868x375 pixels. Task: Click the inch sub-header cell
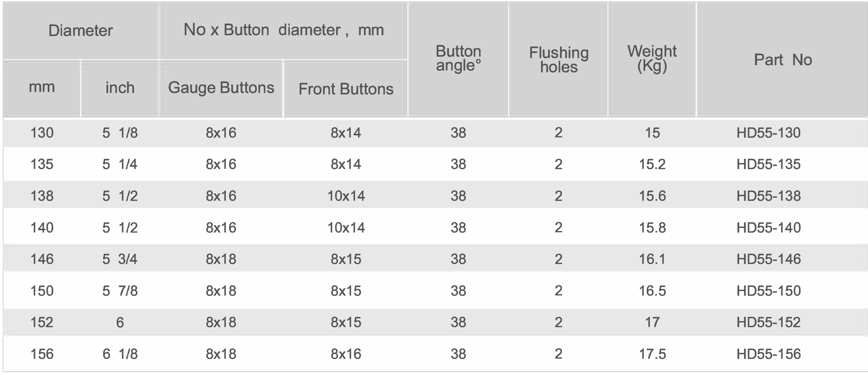point(120,88)
